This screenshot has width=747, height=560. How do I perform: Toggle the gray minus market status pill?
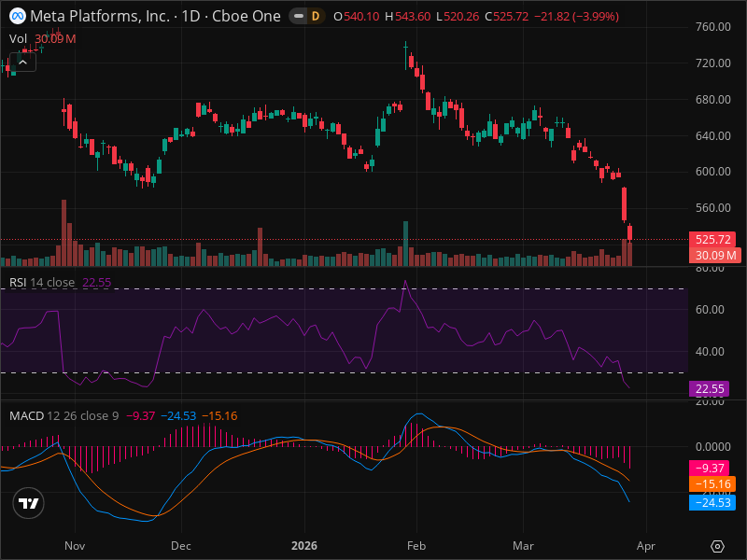pos(299,16)
